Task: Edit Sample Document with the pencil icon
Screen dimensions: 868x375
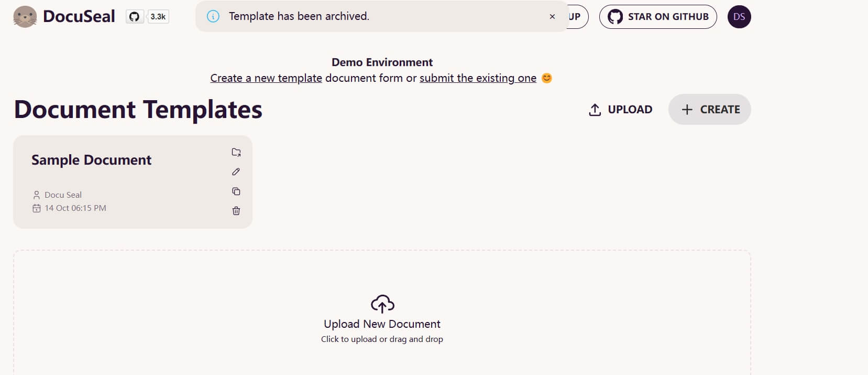Action: [x=236, y=172]
